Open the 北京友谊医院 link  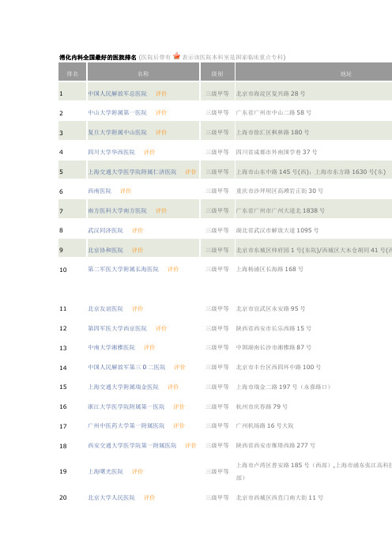click(105, 308)
